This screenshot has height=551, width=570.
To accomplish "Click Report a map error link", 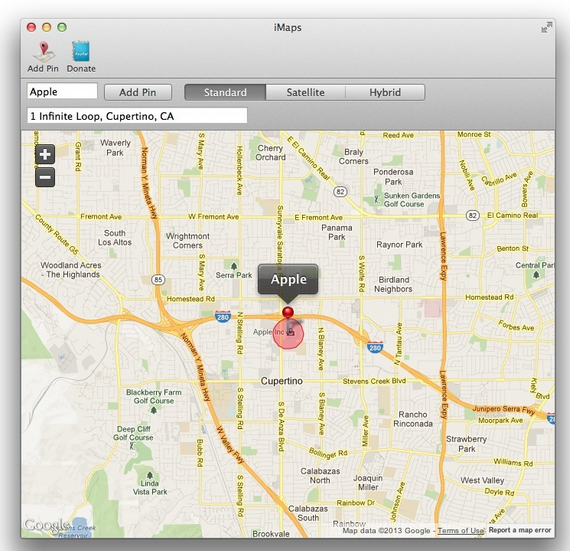I will point(520,530).
